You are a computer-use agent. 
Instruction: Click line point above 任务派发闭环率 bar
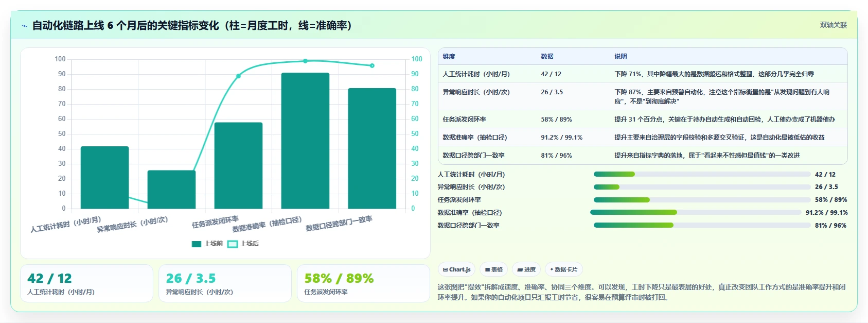pyautogui.click(x=238, y=76)
